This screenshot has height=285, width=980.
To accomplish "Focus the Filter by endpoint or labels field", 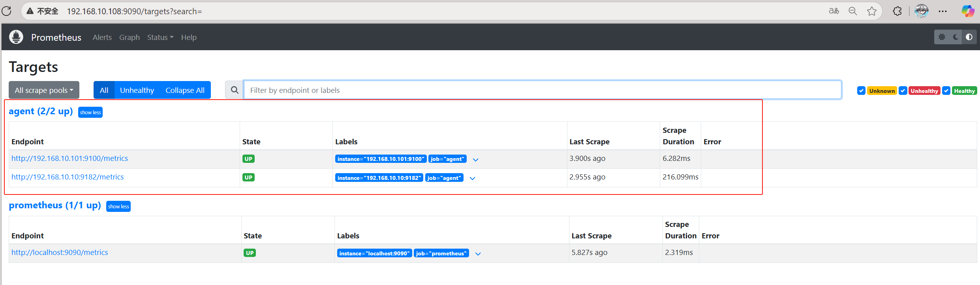I will click(543, 90).
